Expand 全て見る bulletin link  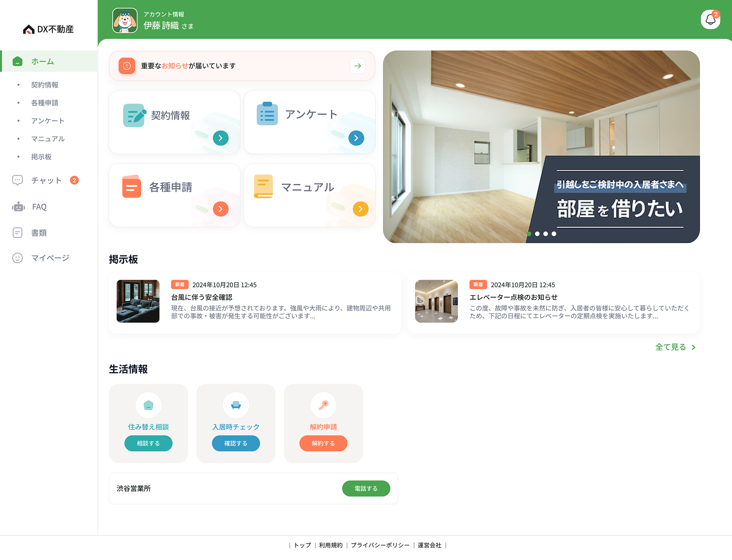point(675,347)
